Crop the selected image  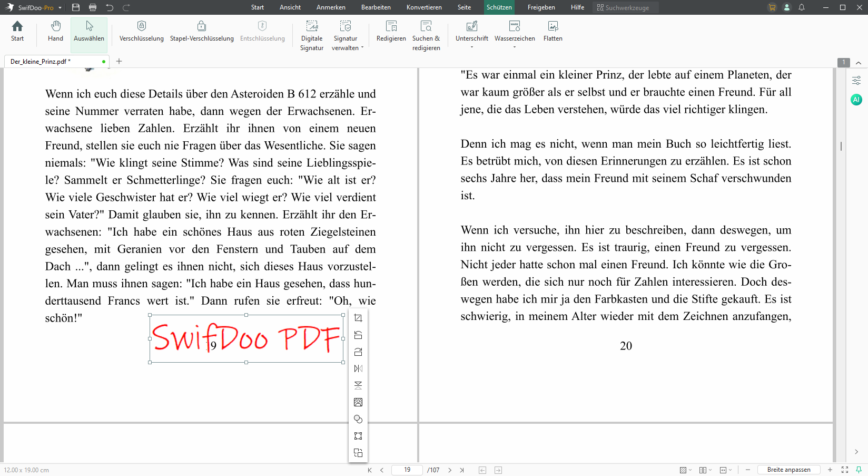[x=358, y=318]
